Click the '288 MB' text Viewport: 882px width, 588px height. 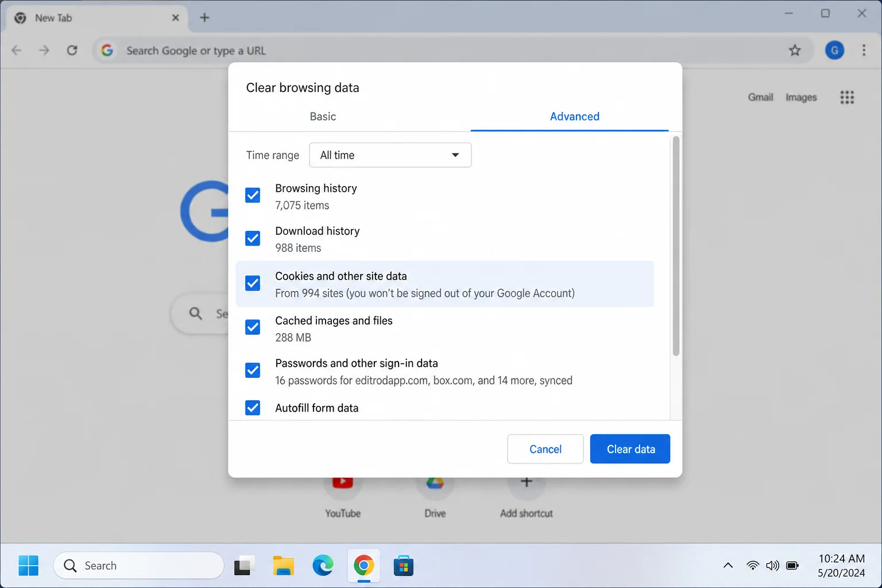click(293, 338)
